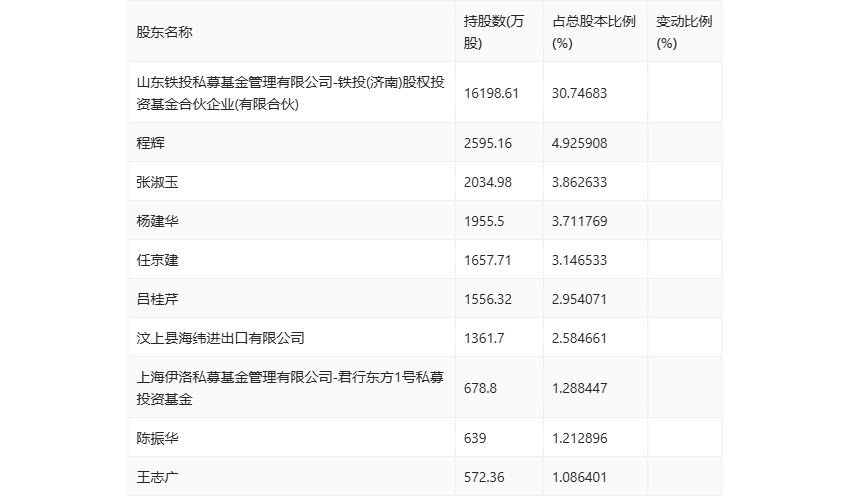
Task: Click shares value 2595.16
Action: (488, 143)
